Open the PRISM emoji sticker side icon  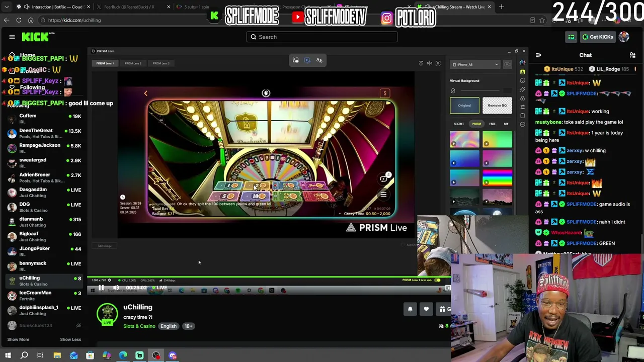(x=523, y=80)
